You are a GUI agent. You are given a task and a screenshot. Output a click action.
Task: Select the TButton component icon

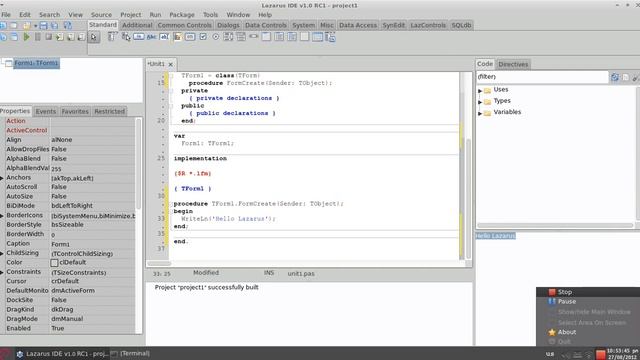point(139,37)
